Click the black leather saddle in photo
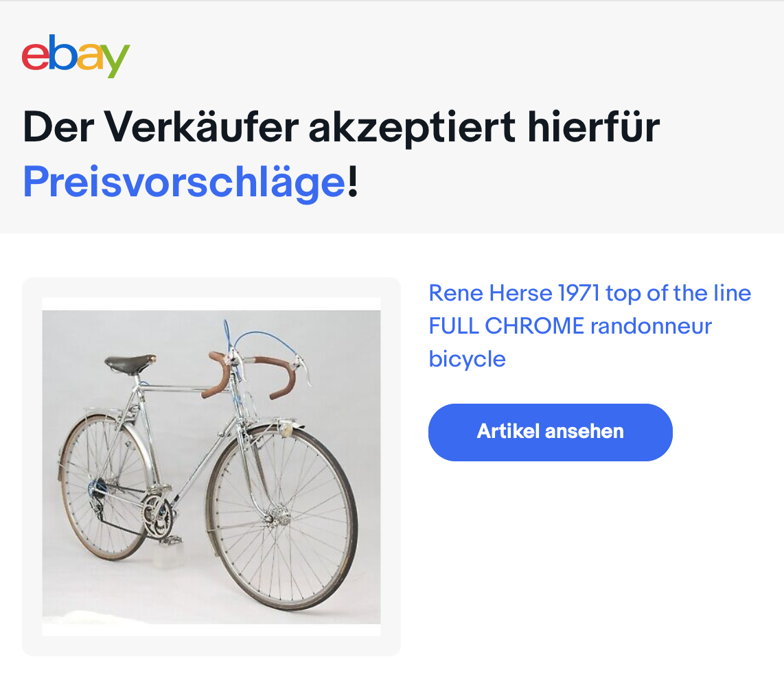 130,364
